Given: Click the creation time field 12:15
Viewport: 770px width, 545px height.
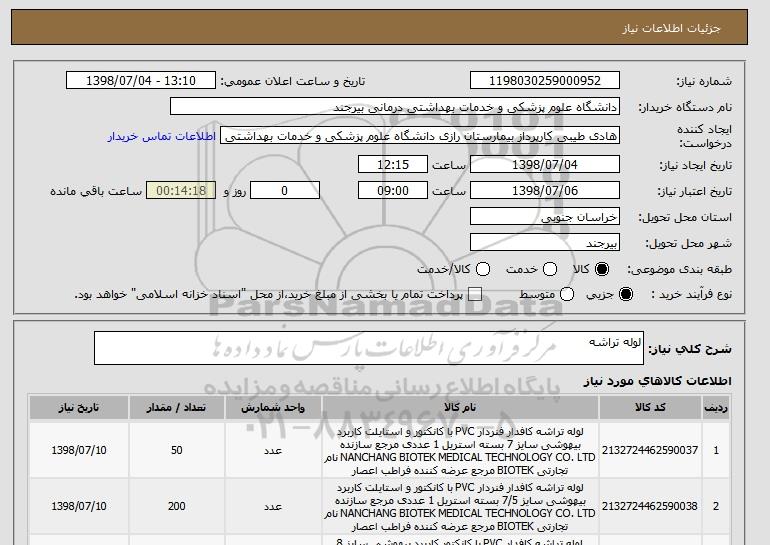Looking at the screenshot, I should [393, 164].
